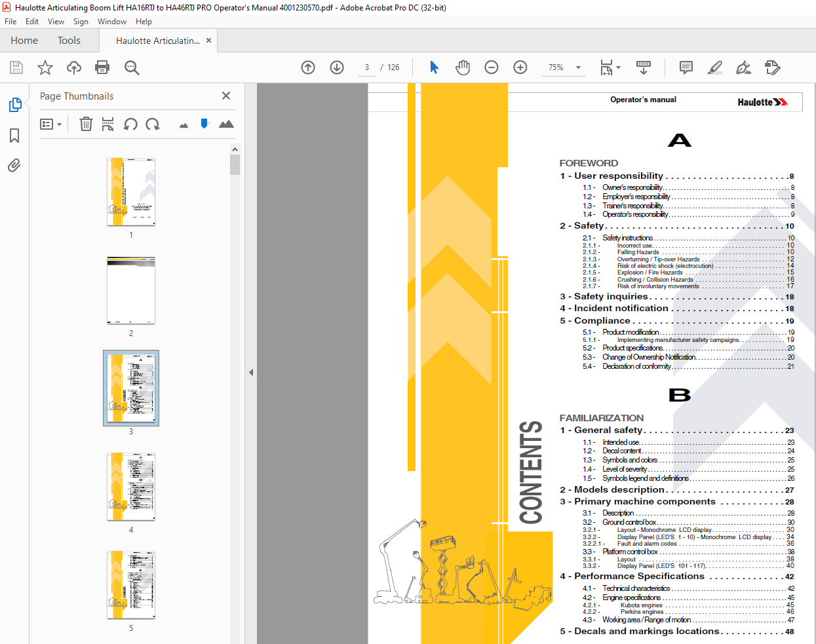The height and width of the screenshot is (644, 816).
Task: Open '5 - Compliance' contents entry
Action: 677,320
